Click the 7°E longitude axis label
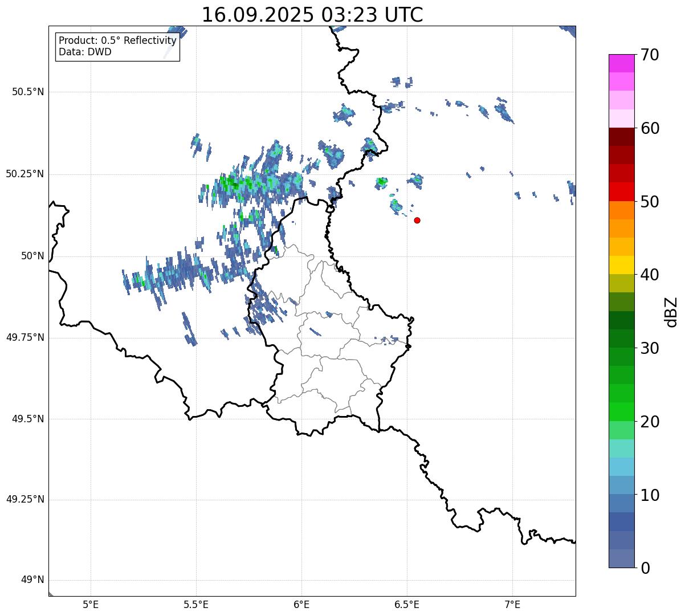The height and width of the screenshot is (616, 685). pyautogui.click(x=512, y=604)
